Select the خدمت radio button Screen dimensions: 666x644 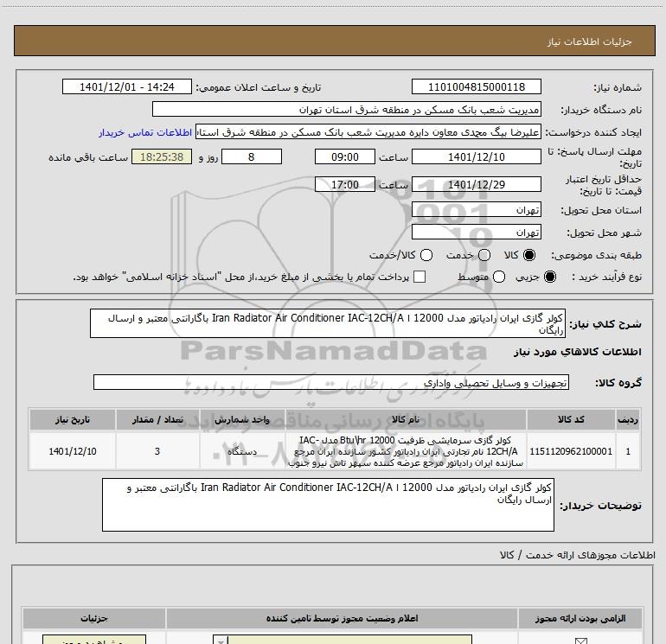coord(484,255)
